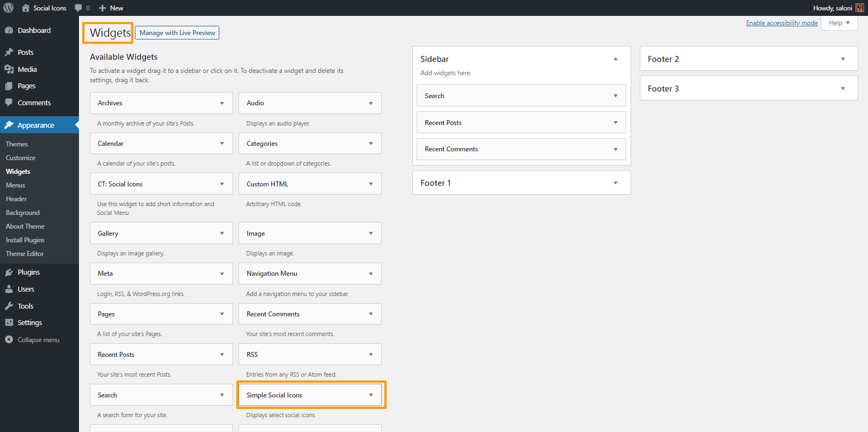Expand the available Pages widget arrow
Screen dimensions: 868x432
click(222, 314)
